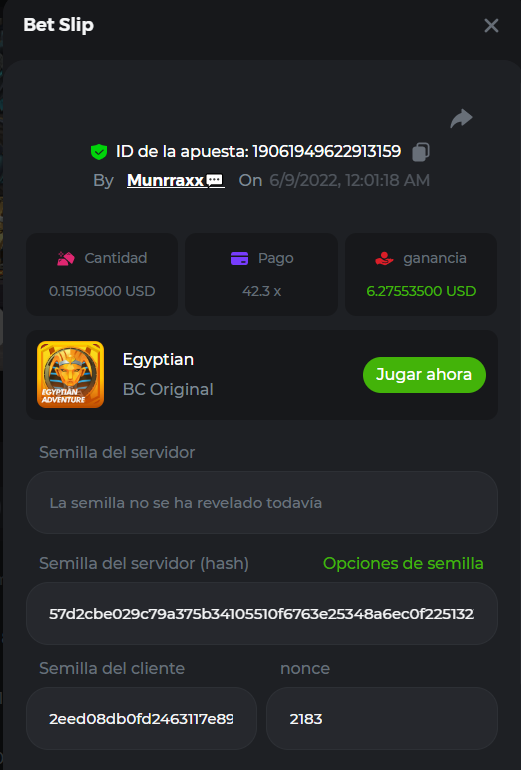Click the Cantidad amount card

[102, 274]
